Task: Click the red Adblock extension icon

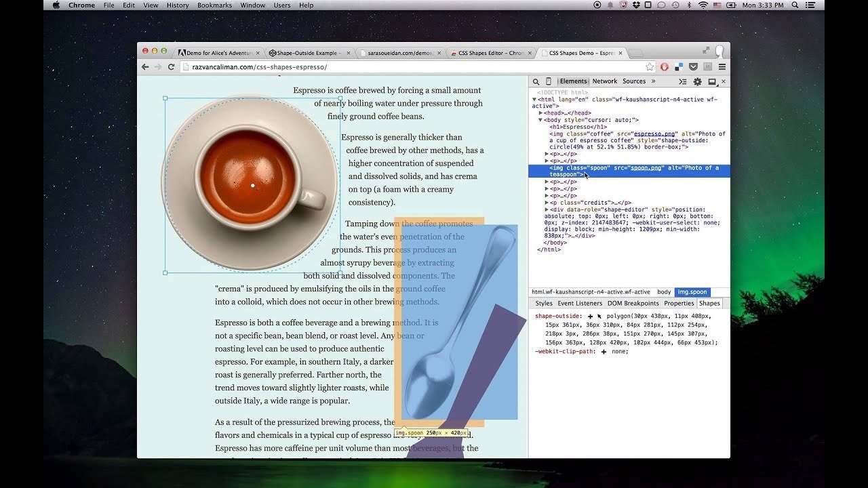Action: click(665, 67)
